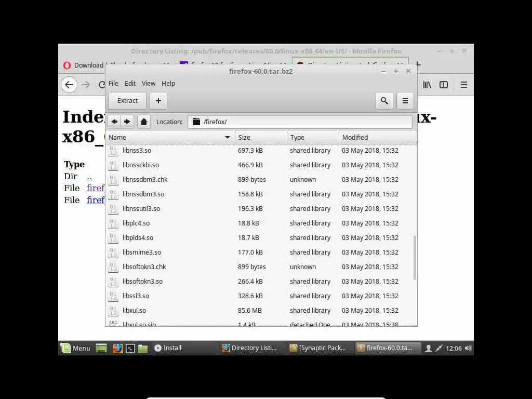The width and height of the screenshot is (532, 399).
Task: Minimize the archive manager window
Action: coord(383,71)
